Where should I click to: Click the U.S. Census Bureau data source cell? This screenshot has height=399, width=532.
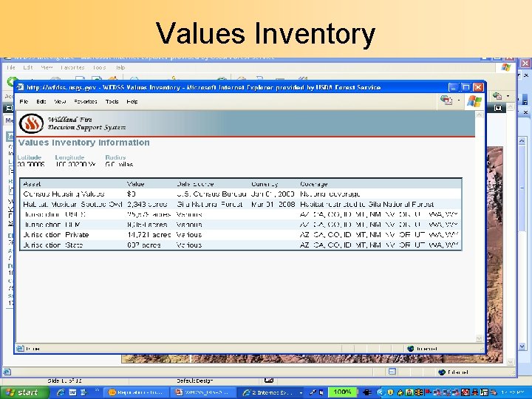tap(211, 194)
